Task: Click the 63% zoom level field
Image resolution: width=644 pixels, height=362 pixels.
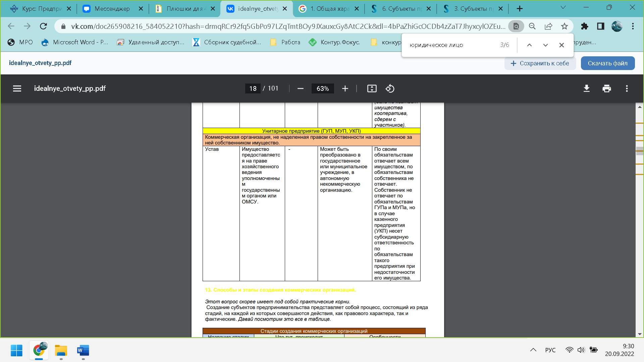Action: (x=323, y=88)
